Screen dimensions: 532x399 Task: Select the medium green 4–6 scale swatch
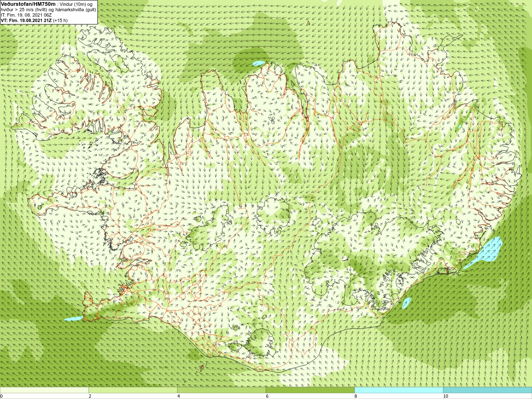coord(222,390)
